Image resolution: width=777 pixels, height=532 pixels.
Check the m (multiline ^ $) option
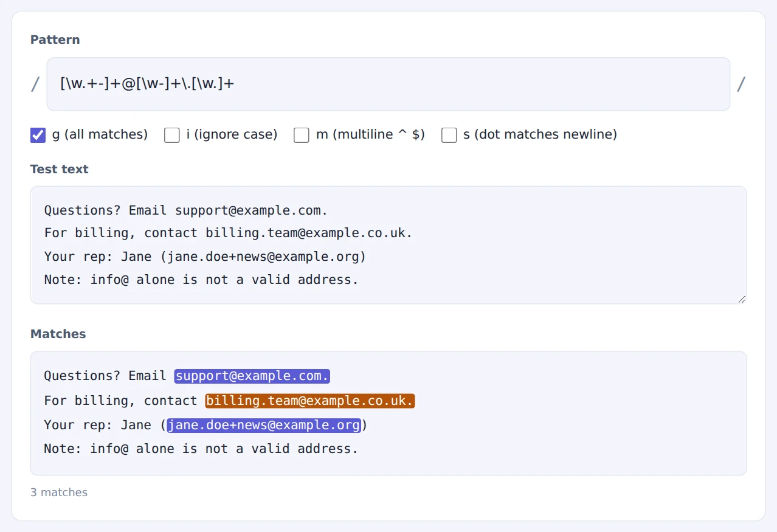(302, 135)
